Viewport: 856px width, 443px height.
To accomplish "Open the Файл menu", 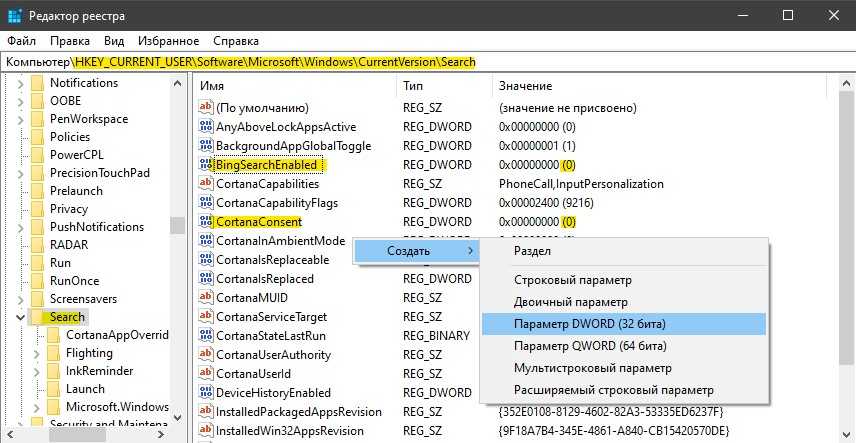I will (x=21, y=41).
